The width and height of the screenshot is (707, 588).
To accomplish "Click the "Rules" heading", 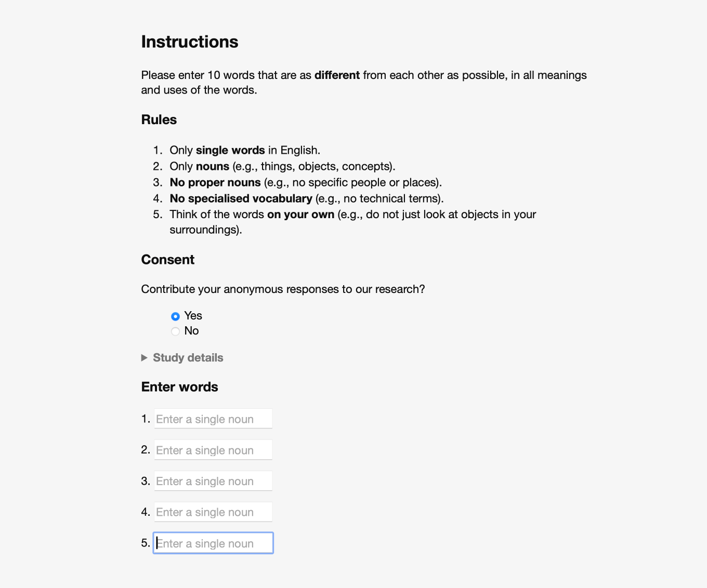I will point(159,120).
